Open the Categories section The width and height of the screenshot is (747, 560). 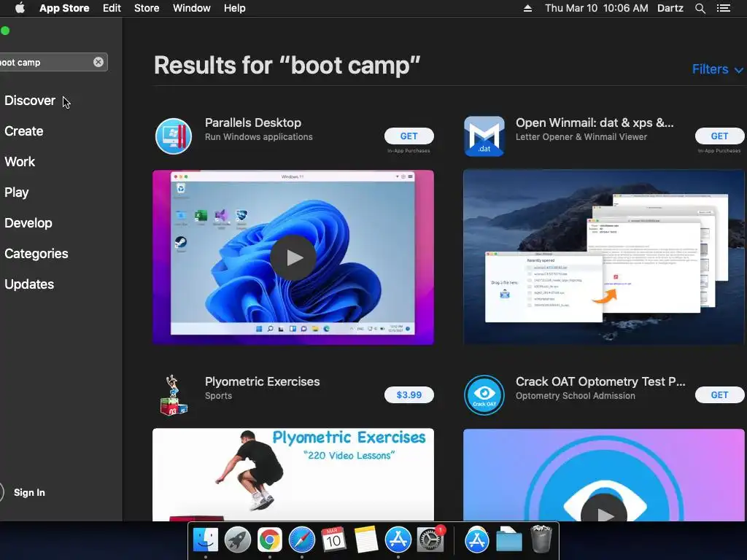tap(36, 253)
